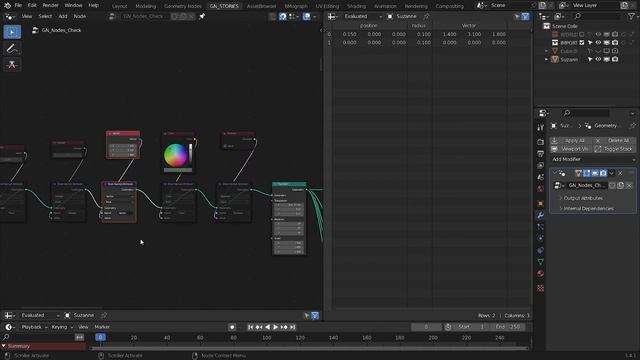Screen dimensions: 640x360
Task: Toggle WORLD collection exclude checkbox
Action: (x=582, y=34)
